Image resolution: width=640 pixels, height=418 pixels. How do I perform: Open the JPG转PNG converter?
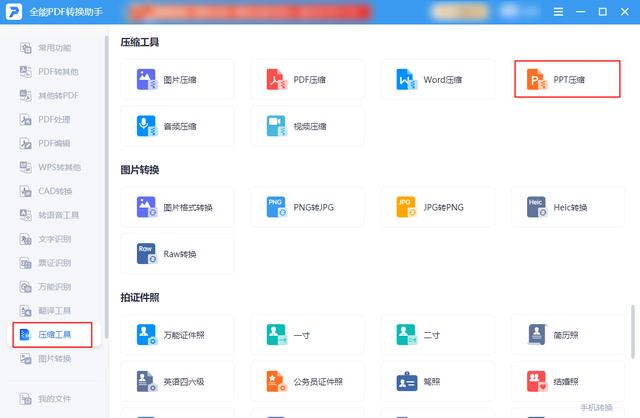coord(438,207)
